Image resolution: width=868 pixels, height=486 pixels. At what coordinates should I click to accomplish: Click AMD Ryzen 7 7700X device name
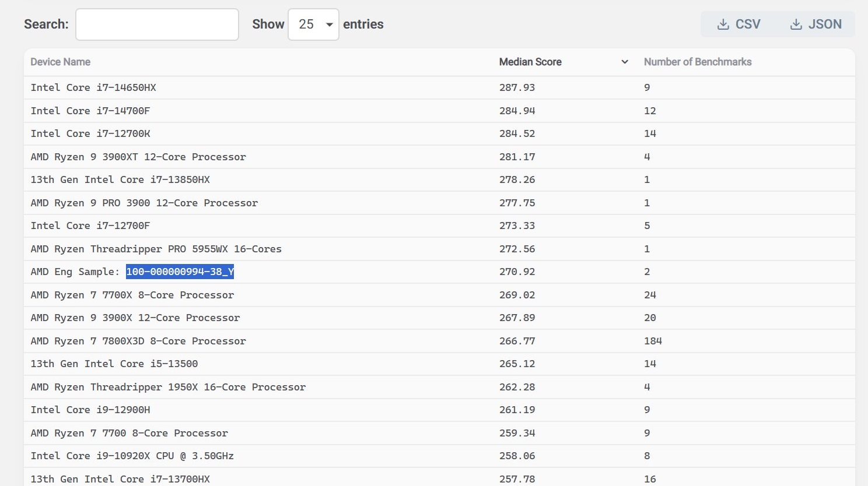click(132, 295)
